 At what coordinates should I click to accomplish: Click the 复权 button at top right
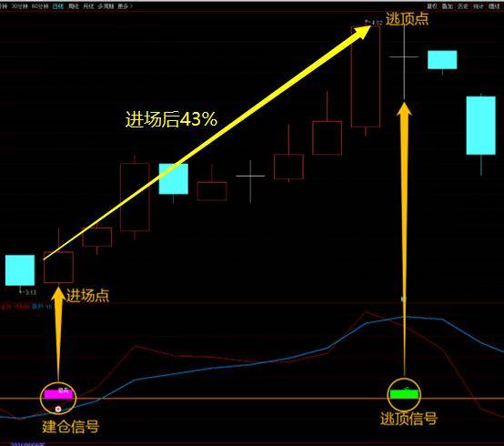click(432, 6)
